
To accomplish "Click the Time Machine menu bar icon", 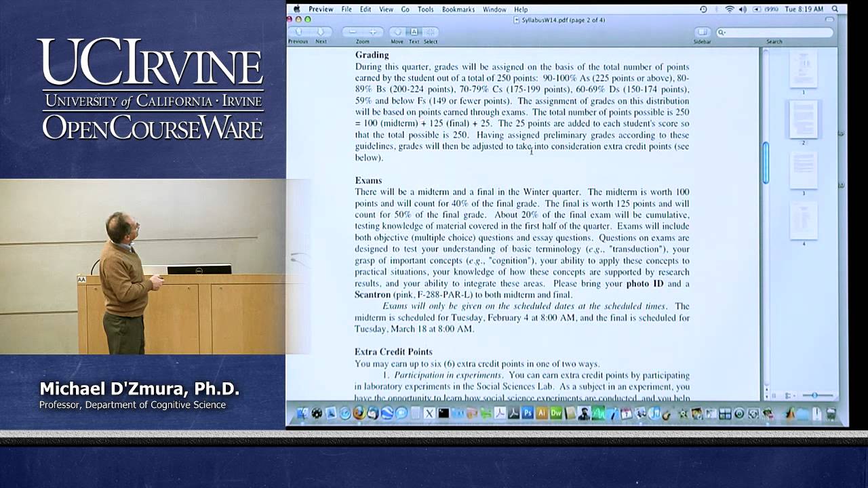I will tap(703, 9).
